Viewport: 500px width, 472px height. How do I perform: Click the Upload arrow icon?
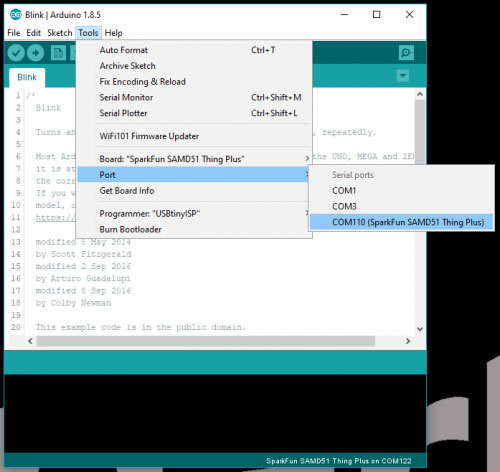tap(35, 53)
